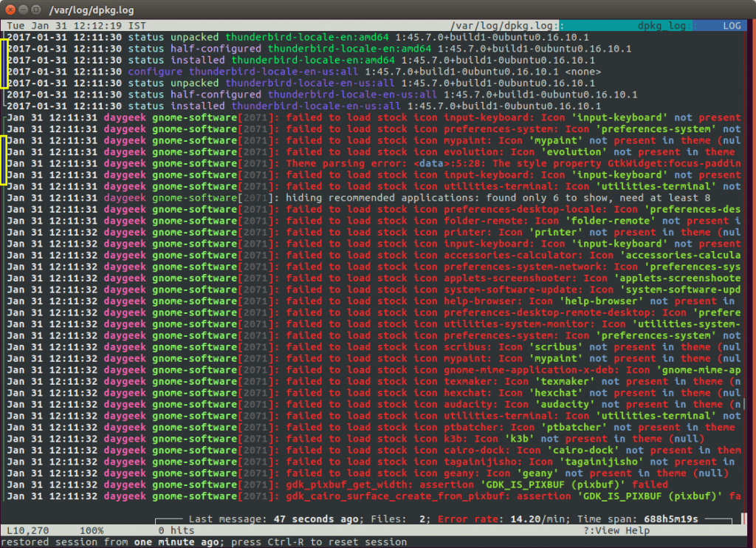Click the 100% scroll position indicator

pyautogui.click(x=91, y=530)
